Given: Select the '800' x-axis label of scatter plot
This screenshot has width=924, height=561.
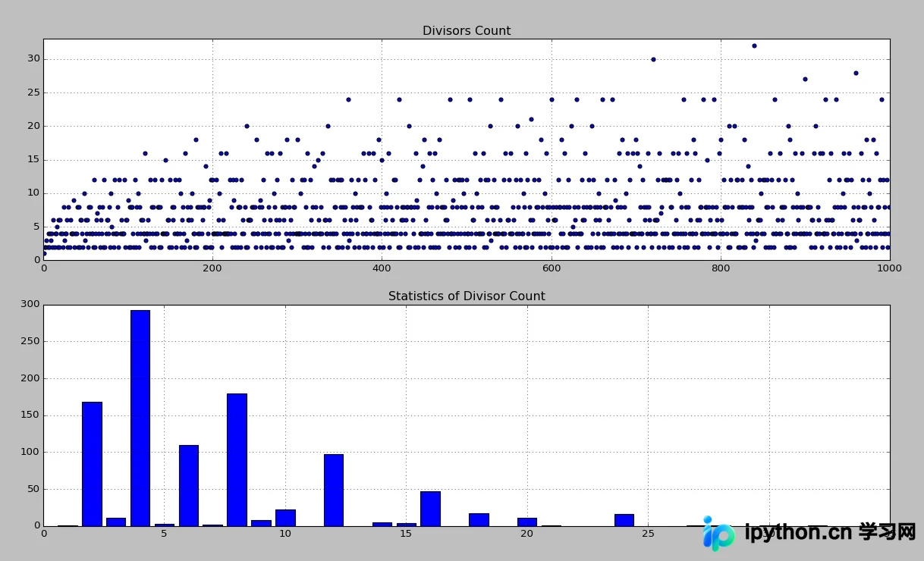Looking at the screenshot, I should pos(721,268).
